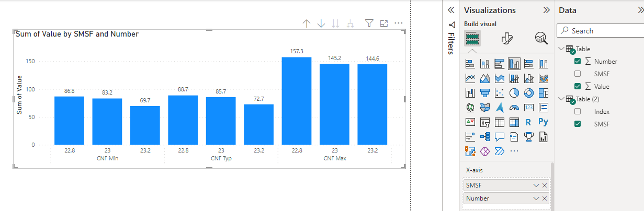Image resolution: width=644 pixels, height=211 pixels.
Task: Select the KPI visual
Action: (x=470, y=122)
